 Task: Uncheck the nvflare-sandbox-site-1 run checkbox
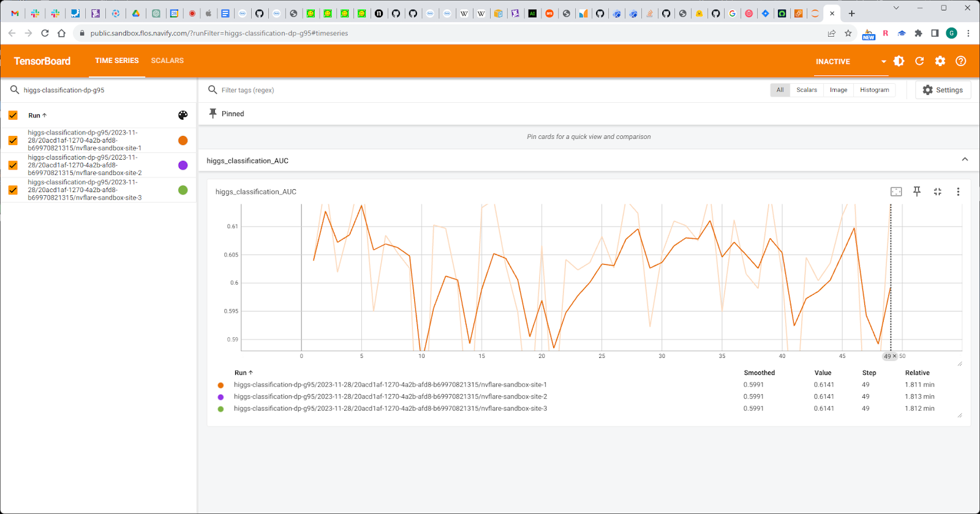click(13, 140)
